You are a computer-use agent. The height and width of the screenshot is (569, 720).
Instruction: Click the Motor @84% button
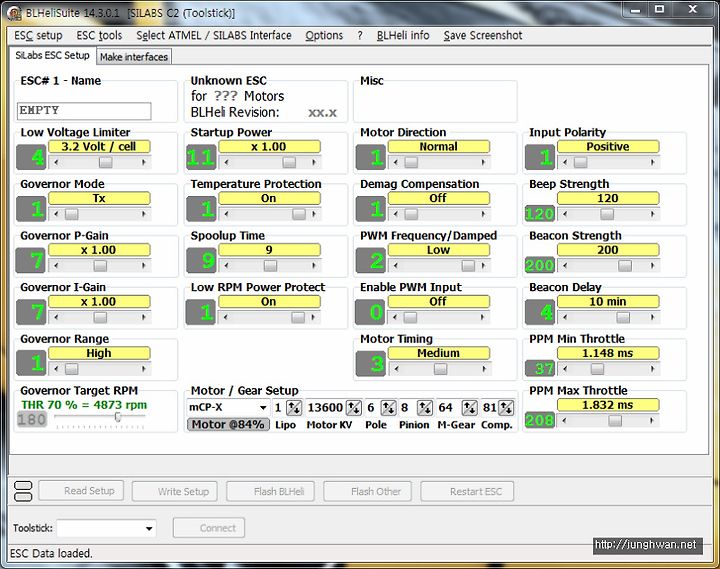[228, 424]
